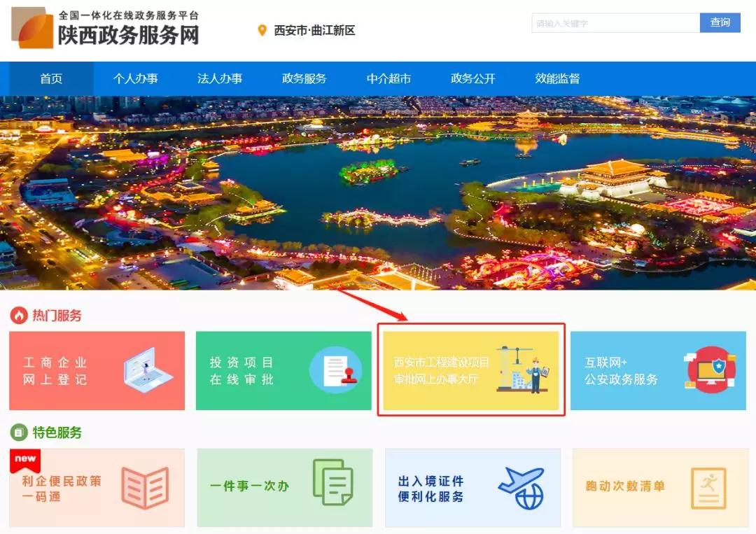The image size is (756, 534).
Task: Open the 首页 navigation tab
Action: coord(51,79)
